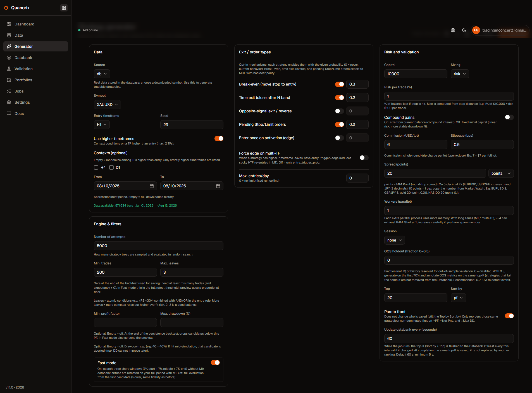Turn off Break-even toggle
The image size is (532, 393).
pyautogui.click(x=340, y=84)
